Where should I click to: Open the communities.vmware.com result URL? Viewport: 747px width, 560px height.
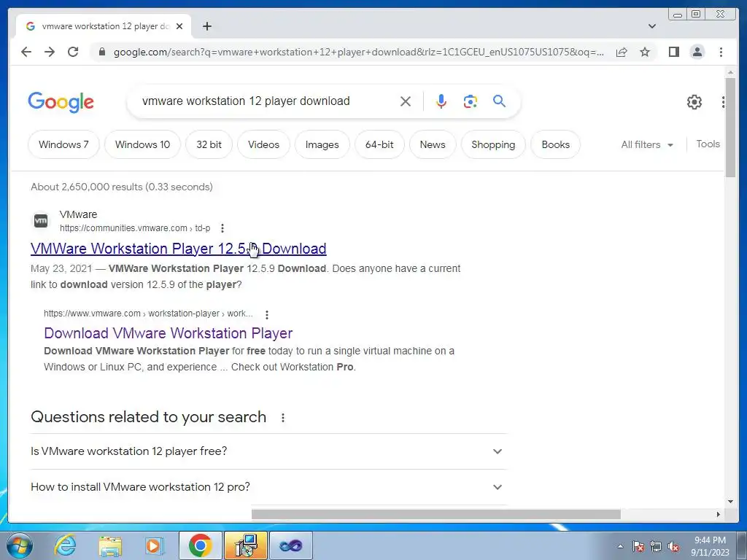pos(135,228)
